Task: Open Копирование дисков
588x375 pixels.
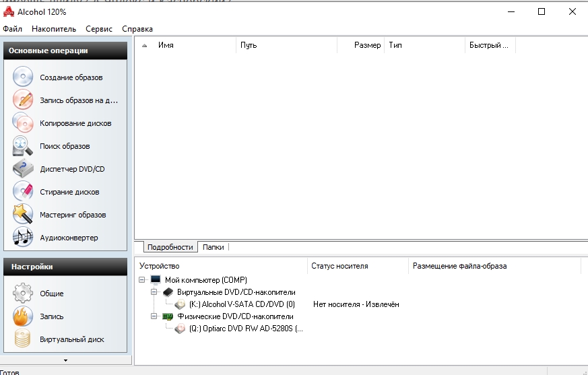Action: click(x=75, y=123)
